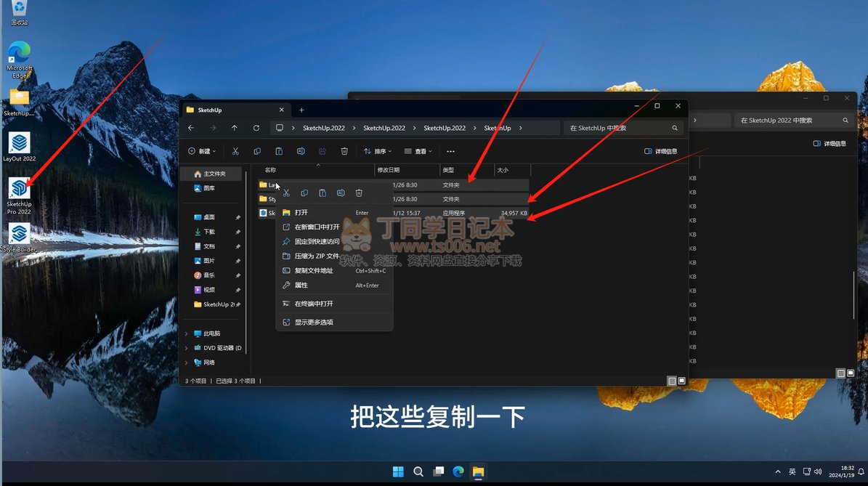Screen dimensions: 868x486
Task: Expand 网络 in the navigation pane
Action: 187,363
